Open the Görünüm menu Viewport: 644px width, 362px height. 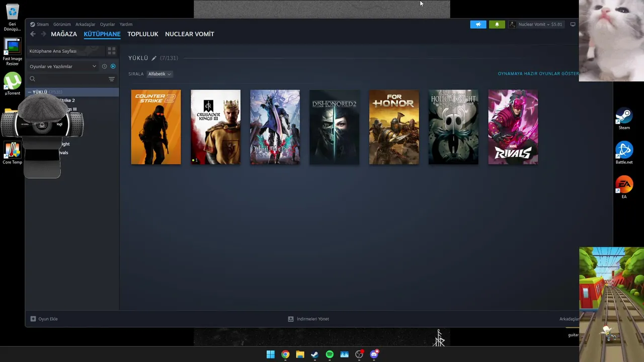(x=62, y=24)
